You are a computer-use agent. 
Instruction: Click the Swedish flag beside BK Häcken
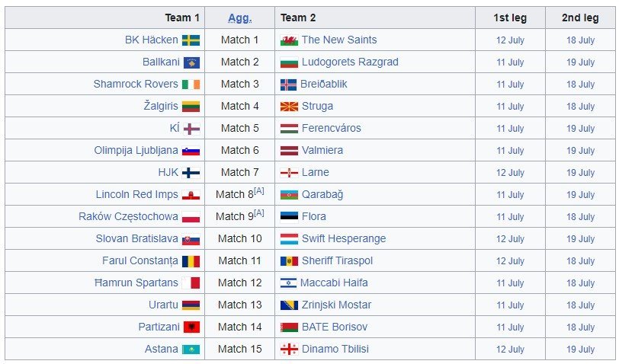(191, 40)
